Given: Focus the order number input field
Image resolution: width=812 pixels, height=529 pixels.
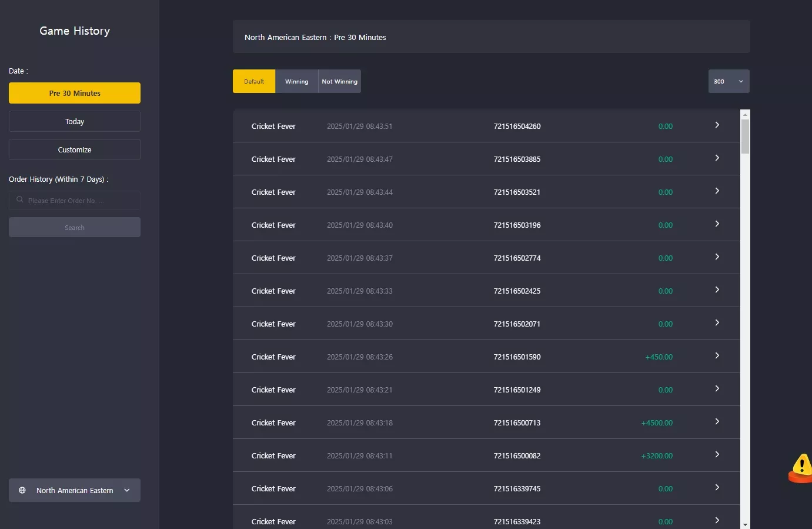Looking at the screenshot, I should pos(75,200).
